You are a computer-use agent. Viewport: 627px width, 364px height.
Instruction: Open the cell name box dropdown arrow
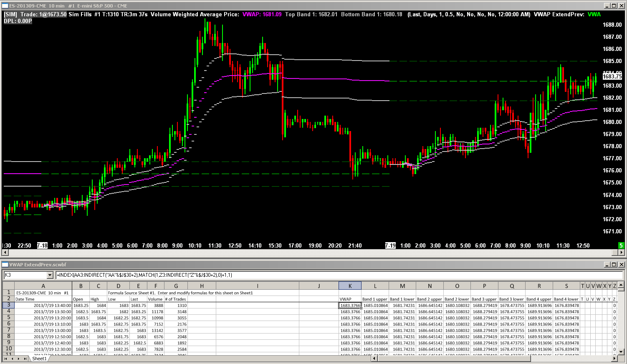pos(50,275)
